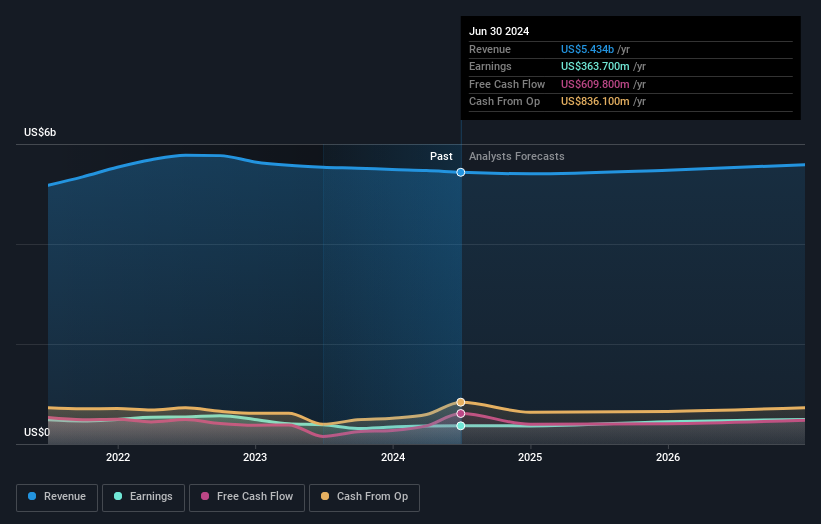This screenshot has height=524, width=821.
Task: Toggle the Earnings legend button
Action: [x=143, y=497]
